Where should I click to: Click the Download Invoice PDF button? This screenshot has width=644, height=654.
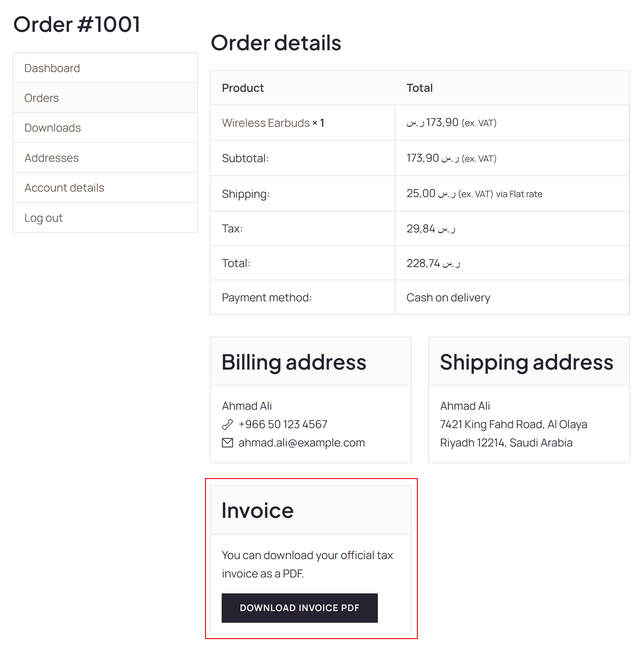click(299, 608)
